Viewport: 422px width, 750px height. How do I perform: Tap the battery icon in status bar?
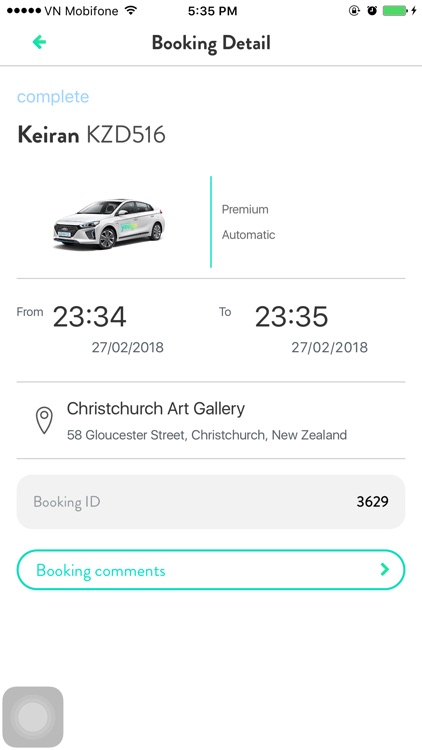pyautogui.click(x=396, y=11)
